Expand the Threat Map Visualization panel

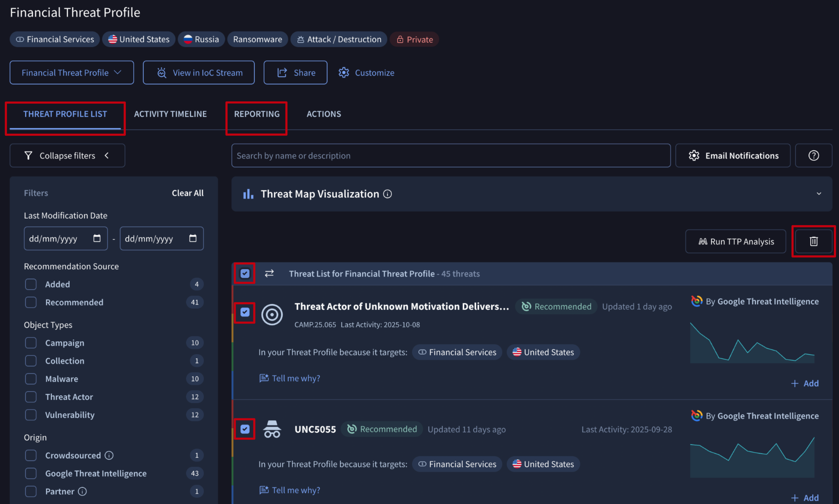pyautogui.click(x=819, y=194)
